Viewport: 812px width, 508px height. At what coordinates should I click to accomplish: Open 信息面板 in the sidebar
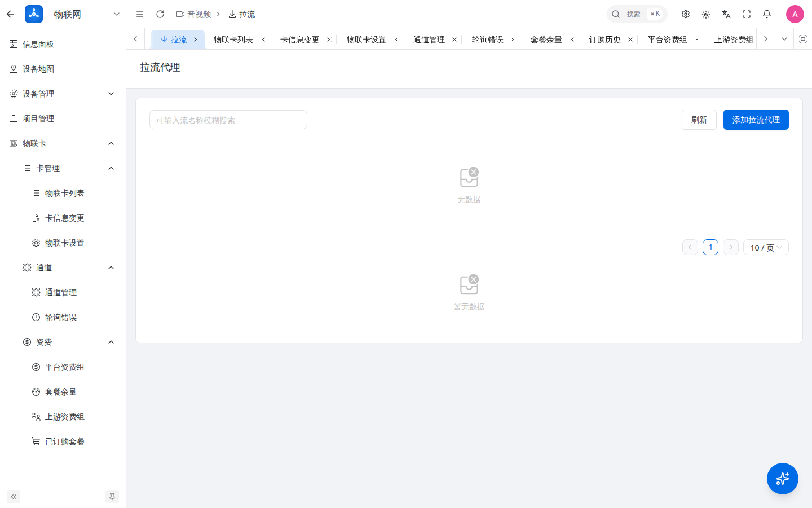click(63, 44)
